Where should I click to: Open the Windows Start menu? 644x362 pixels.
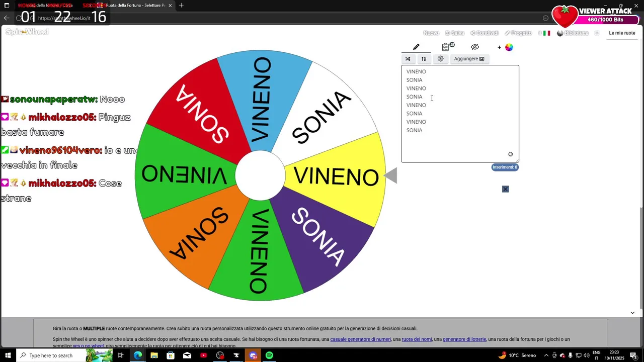click(x=8, y=355)
